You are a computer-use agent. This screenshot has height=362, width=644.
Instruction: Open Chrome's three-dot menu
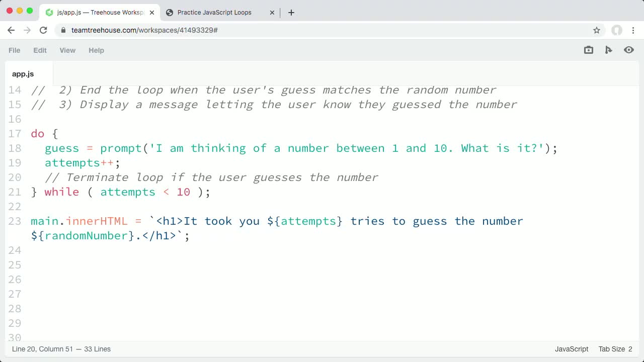point(633,30)
